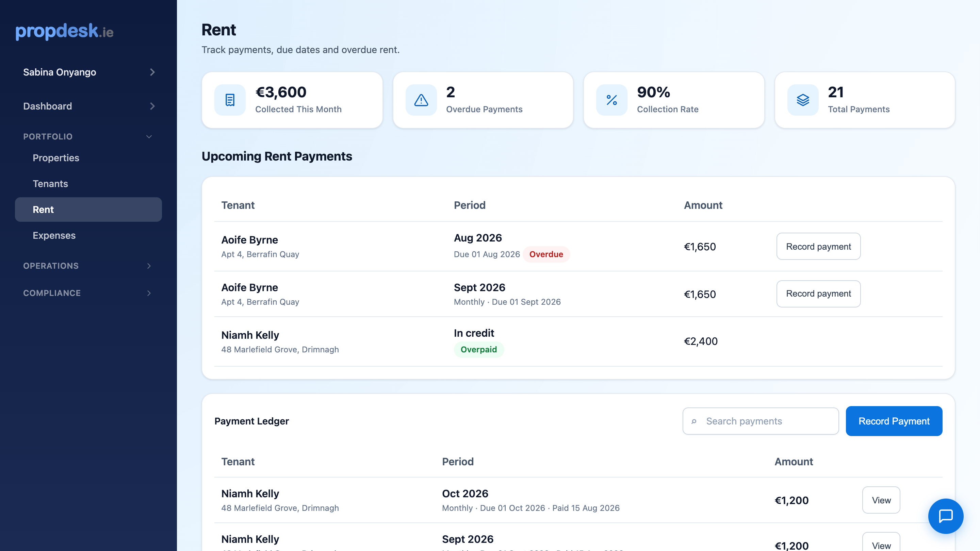
Task: Click the €2,400 in-credit amount
Action: tap(701, 341)
